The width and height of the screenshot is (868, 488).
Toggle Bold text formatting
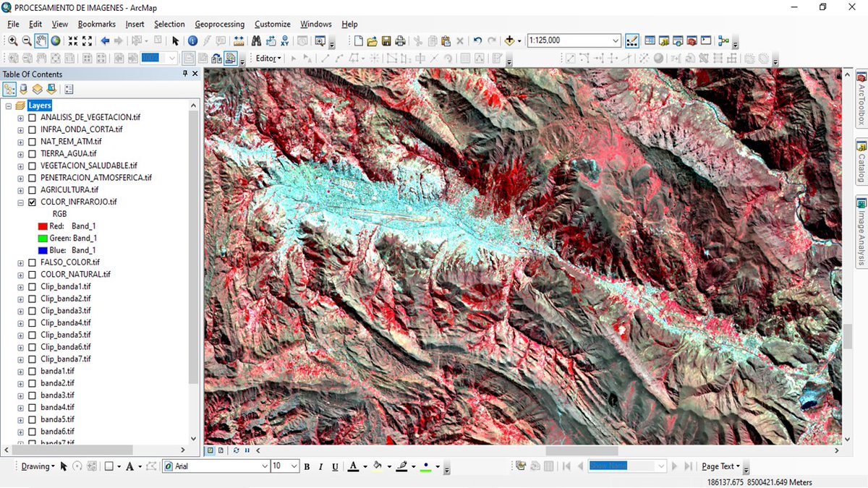pyautogui.click(x=307, y=467)
